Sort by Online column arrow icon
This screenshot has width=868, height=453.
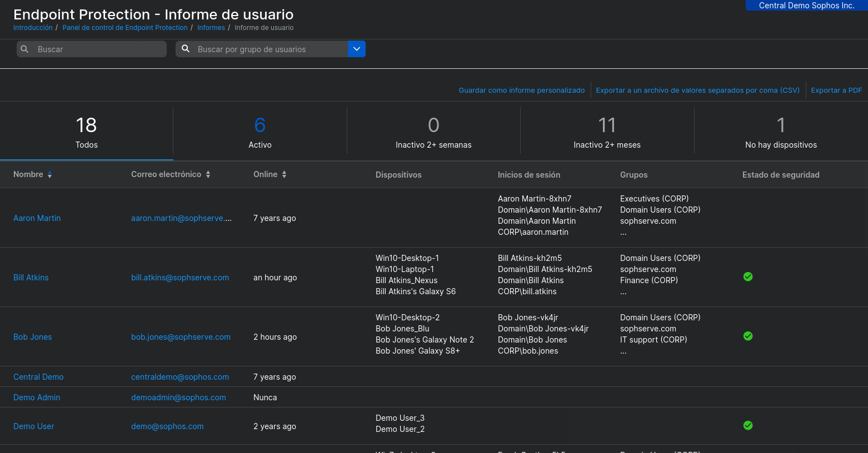coord(284,174)
